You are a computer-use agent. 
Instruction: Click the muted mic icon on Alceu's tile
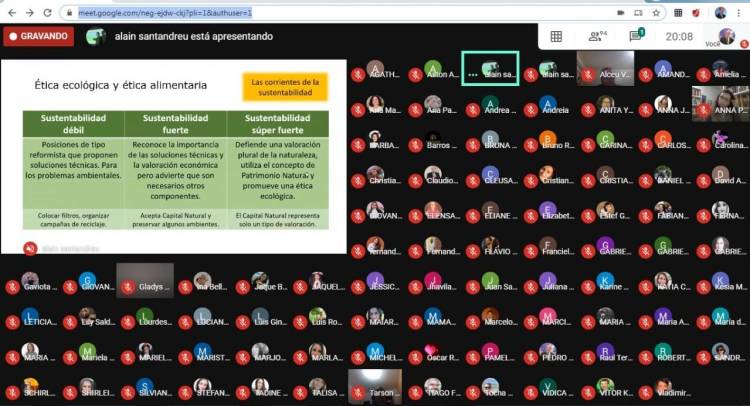(x=588, y=74)
